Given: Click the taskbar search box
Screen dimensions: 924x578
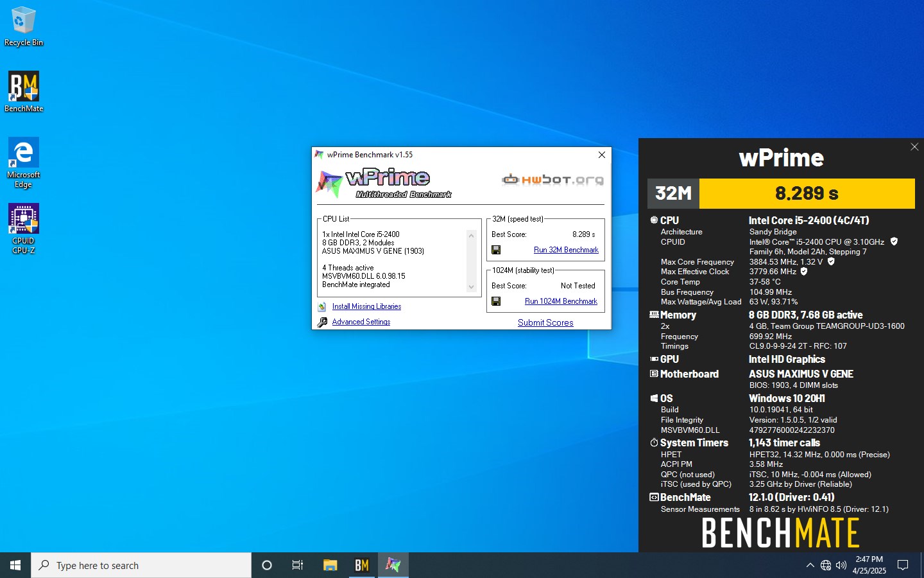Looking at the screenshot, I should pyautogui.click(x=141, y=565).
